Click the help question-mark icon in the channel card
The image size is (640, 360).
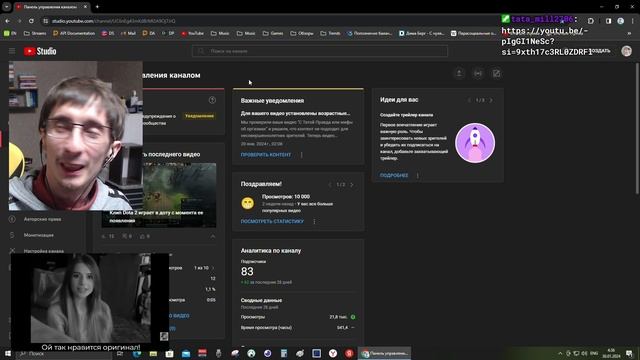pos(212,100)
